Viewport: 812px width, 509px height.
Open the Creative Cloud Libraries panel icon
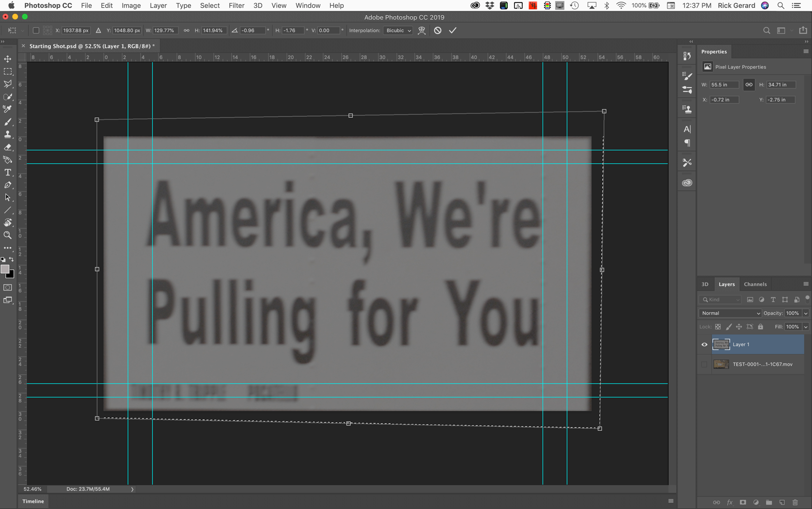(687, 183)
